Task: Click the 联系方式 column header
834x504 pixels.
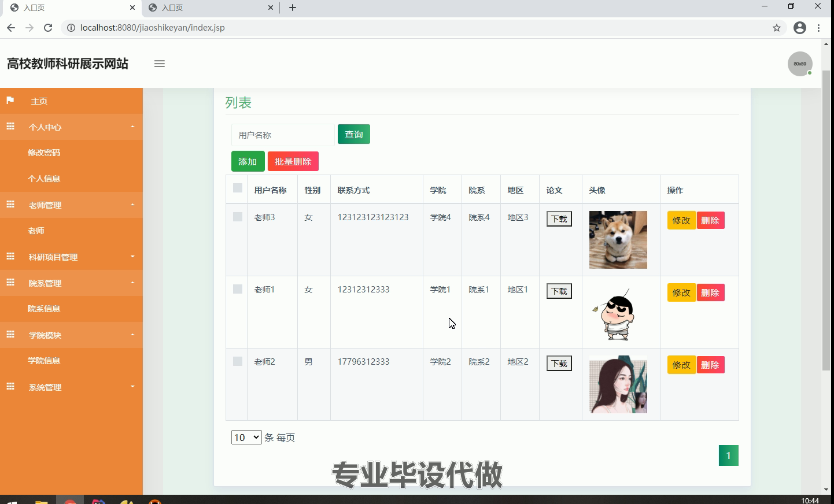Action: tap(353, 190)
